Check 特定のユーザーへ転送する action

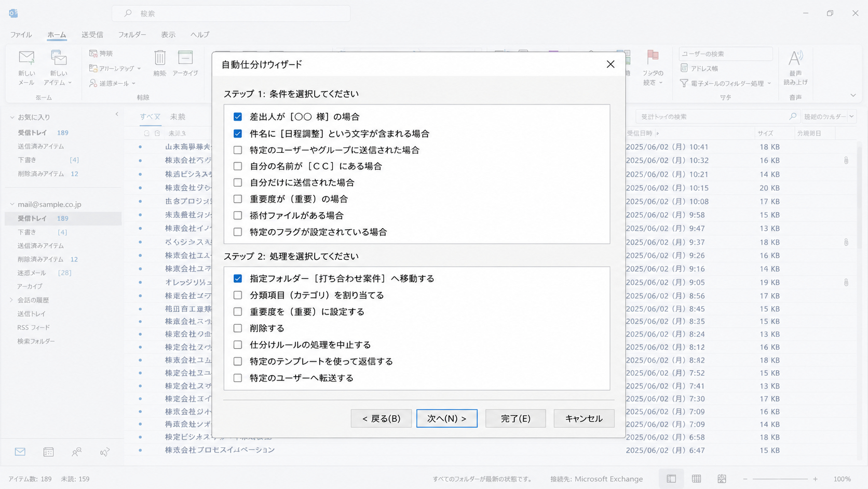(x=238, y=378)
